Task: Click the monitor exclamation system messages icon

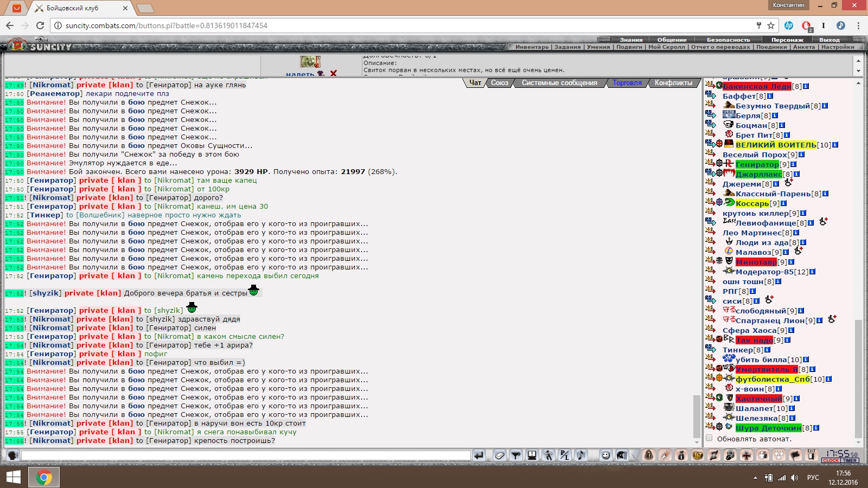Action: [x=532, y=455]
